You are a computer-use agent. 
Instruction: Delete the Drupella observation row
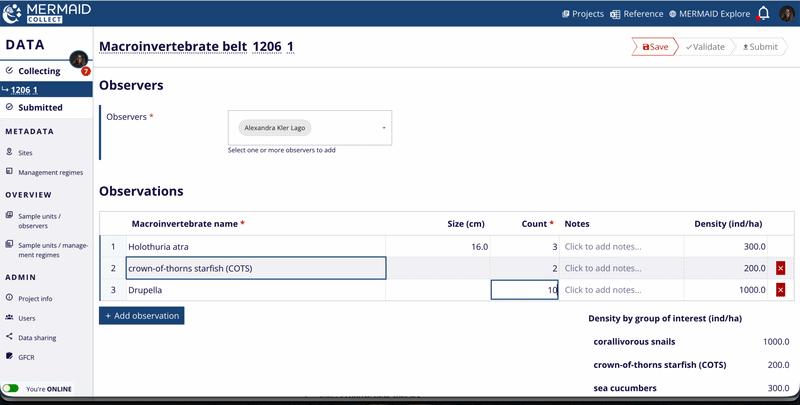coord(780,290)
